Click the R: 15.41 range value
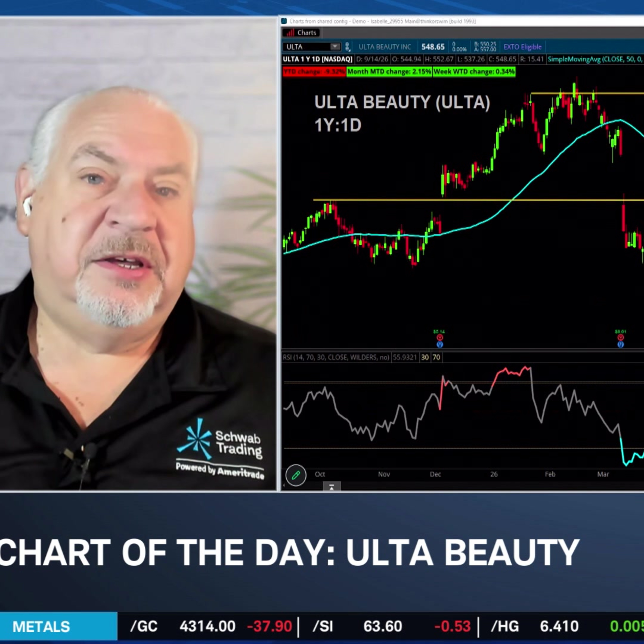 (x=532, y=59)
